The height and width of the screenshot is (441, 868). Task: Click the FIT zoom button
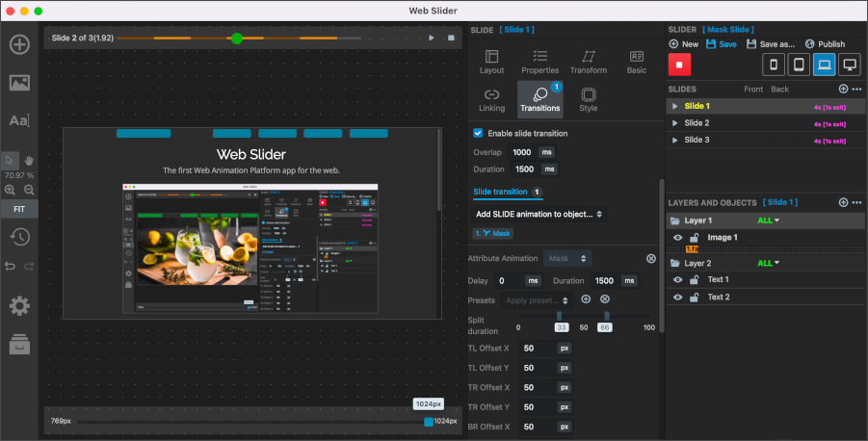pos(19,209)
